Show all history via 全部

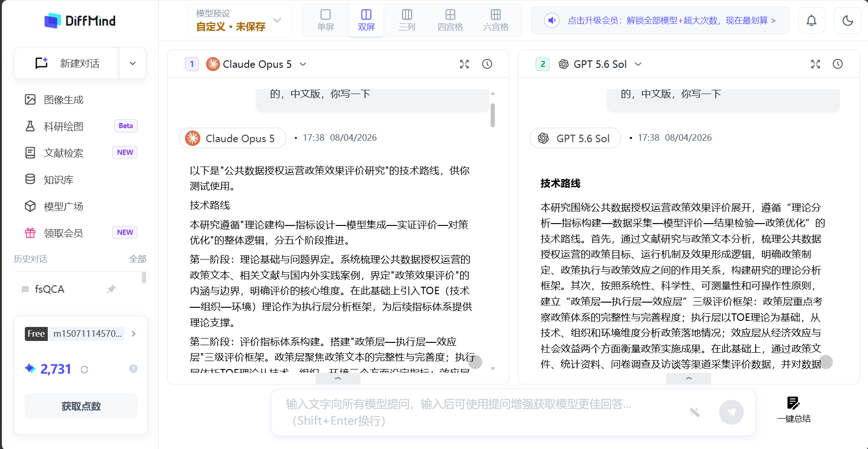(138, 259)
